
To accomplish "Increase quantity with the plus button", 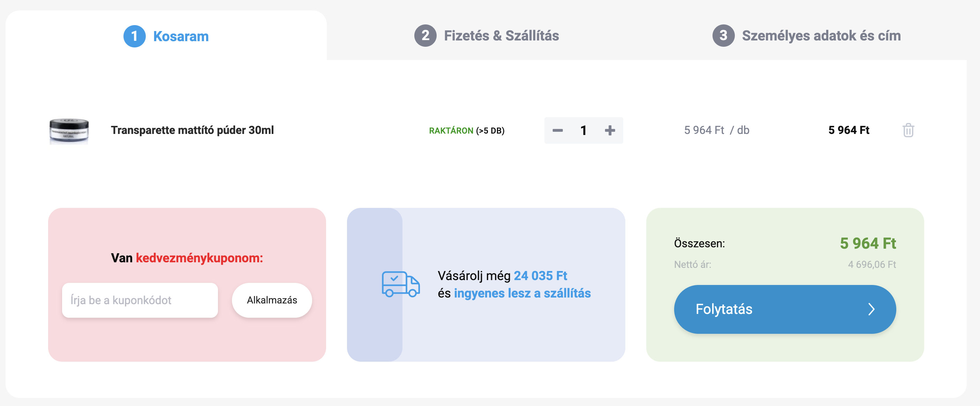I will point(610,130).
